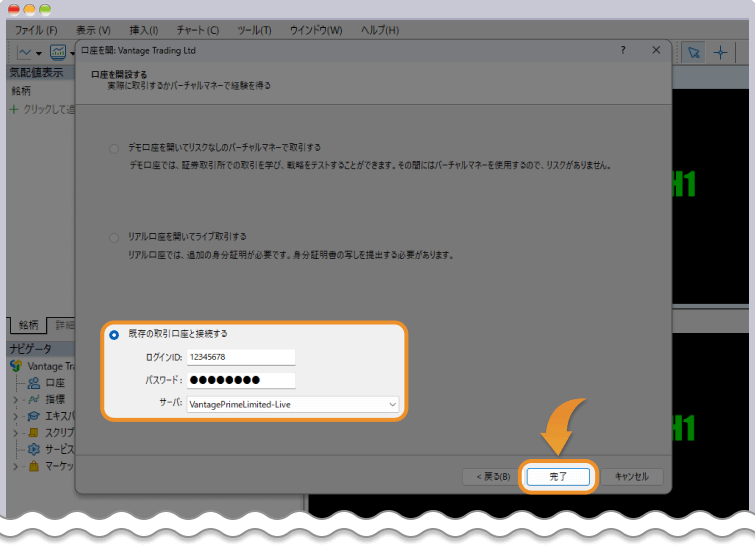Select the 口座 tree item label

(55, 383)
